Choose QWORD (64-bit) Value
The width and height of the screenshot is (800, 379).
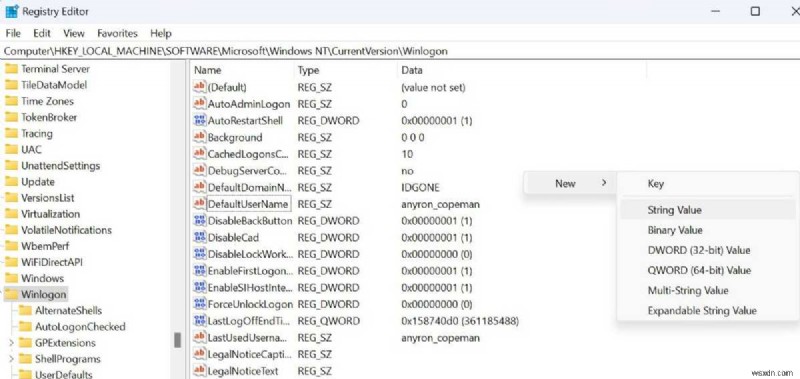[x=708, y=270]
